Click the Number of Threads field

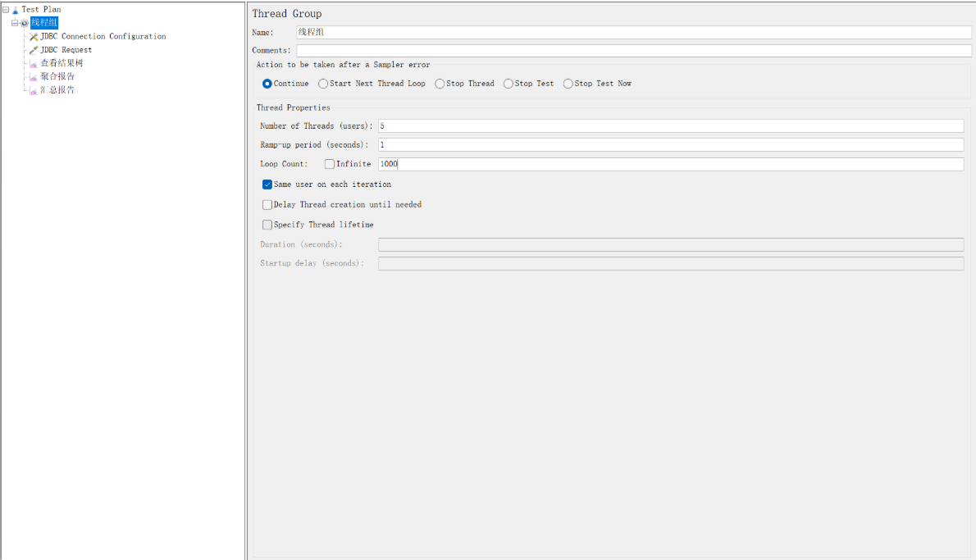click(x=671, y=126)
